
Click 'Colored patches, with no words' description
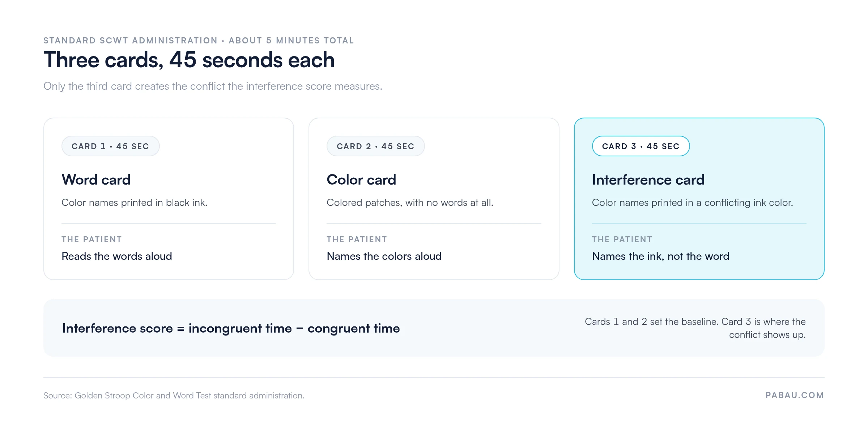(x=410, y=203)
